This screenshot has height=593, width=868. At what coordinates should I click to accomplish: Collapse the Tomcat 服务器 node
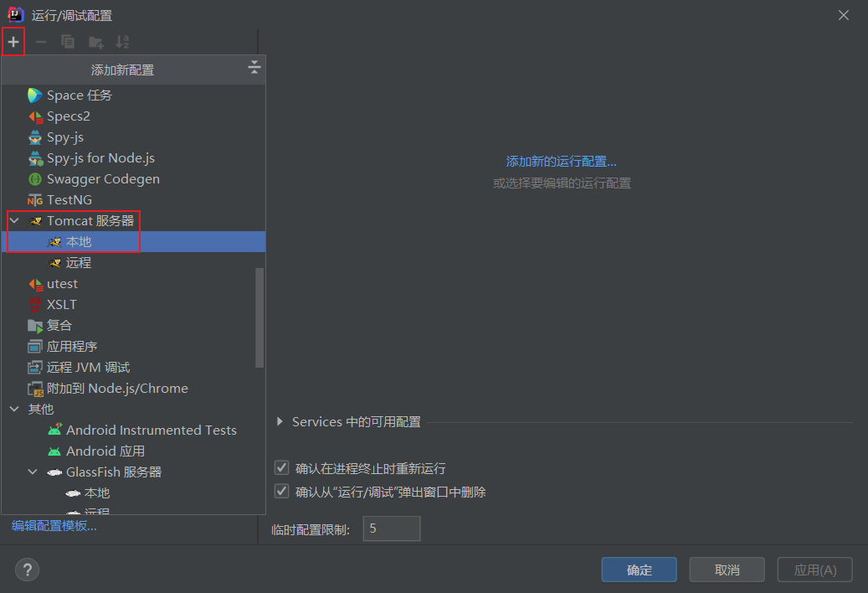[14, 221]
